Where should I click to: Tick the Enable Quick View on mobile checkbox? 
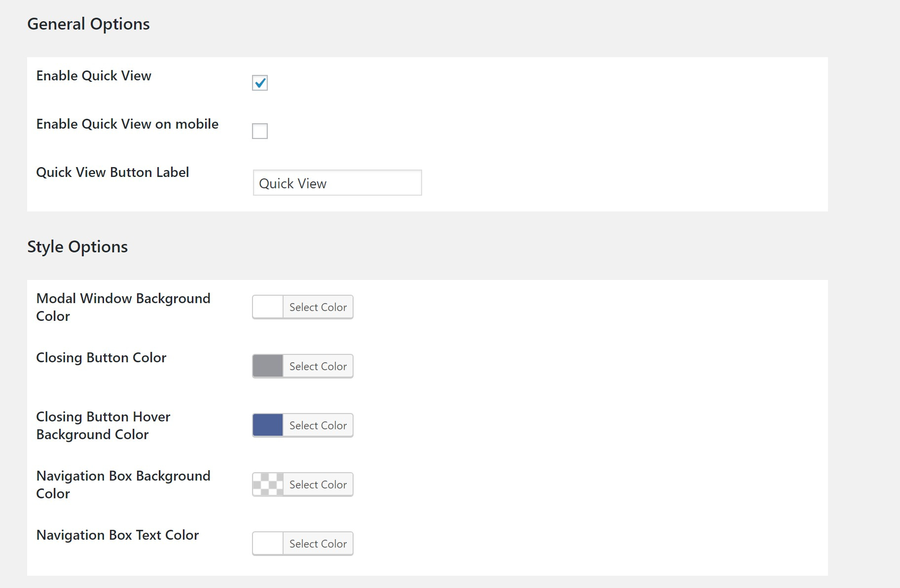click(x=260, y=131)
